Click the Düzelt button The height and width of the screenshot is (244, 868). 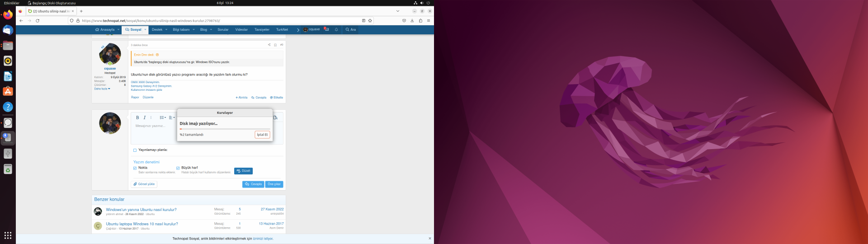click(243, 171)
